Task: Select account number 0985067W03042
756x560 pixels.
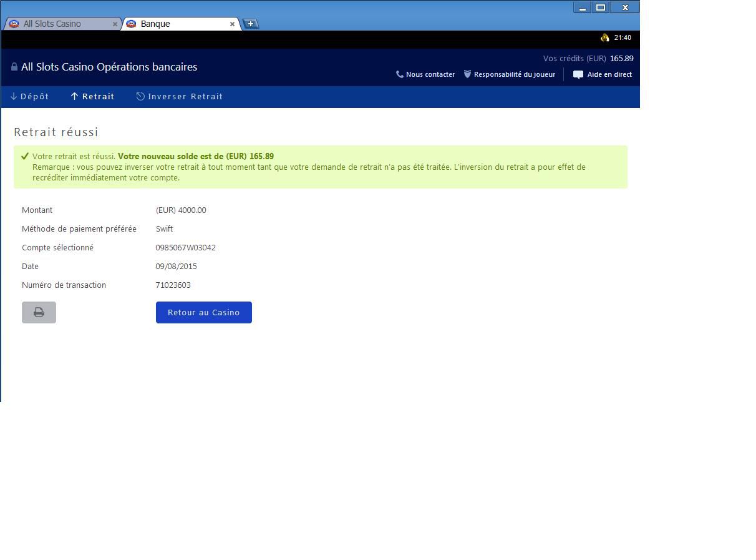Action: 186,247
